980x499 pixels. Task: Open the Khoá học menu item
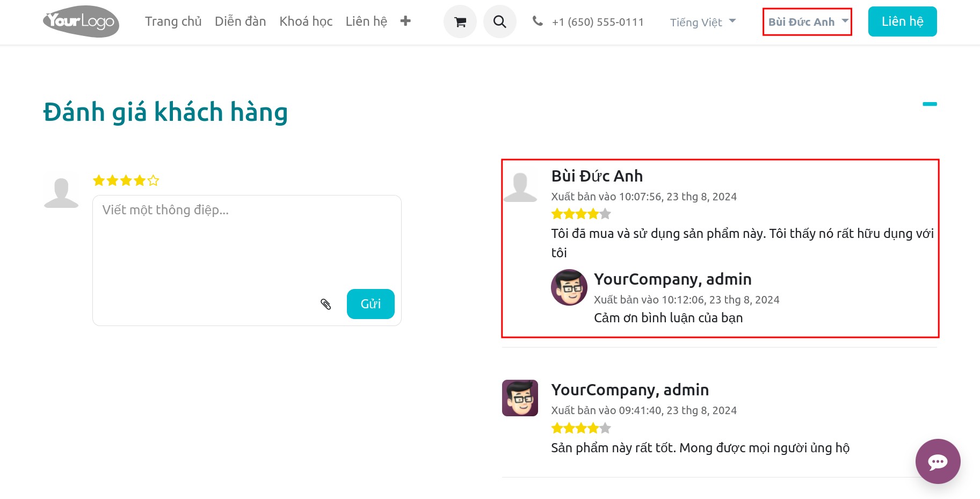point(306,21)
